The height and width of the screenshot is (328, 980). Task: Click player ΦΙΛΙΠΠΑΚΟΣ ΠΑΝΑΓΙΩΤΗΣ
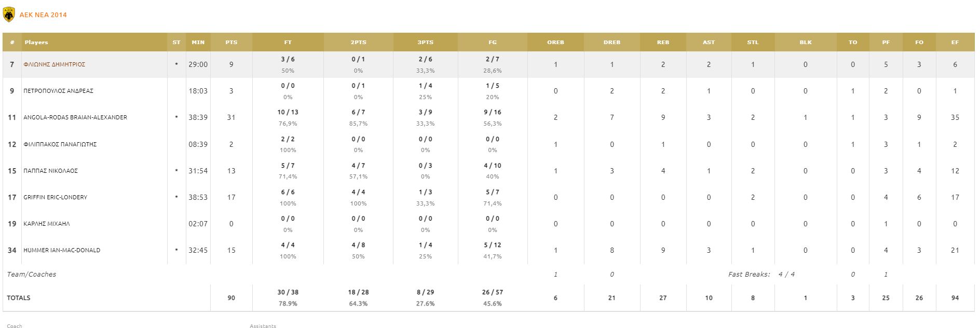(60, 144)
